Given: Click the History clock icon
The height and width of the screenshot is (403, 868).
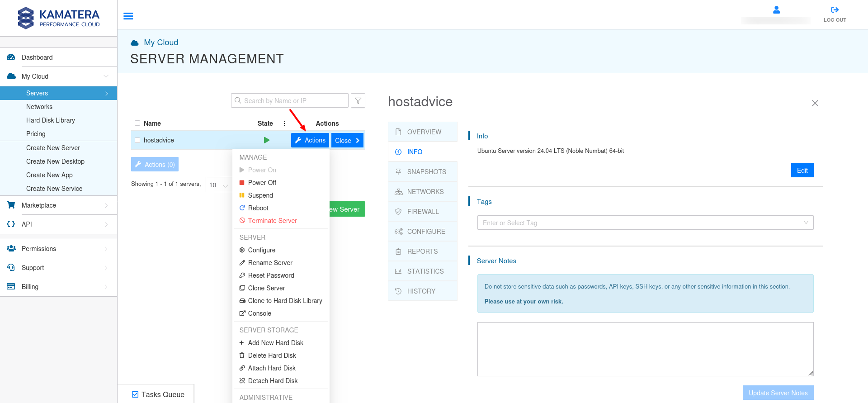Looking at the screenshot, I should [x=398, y=291].
